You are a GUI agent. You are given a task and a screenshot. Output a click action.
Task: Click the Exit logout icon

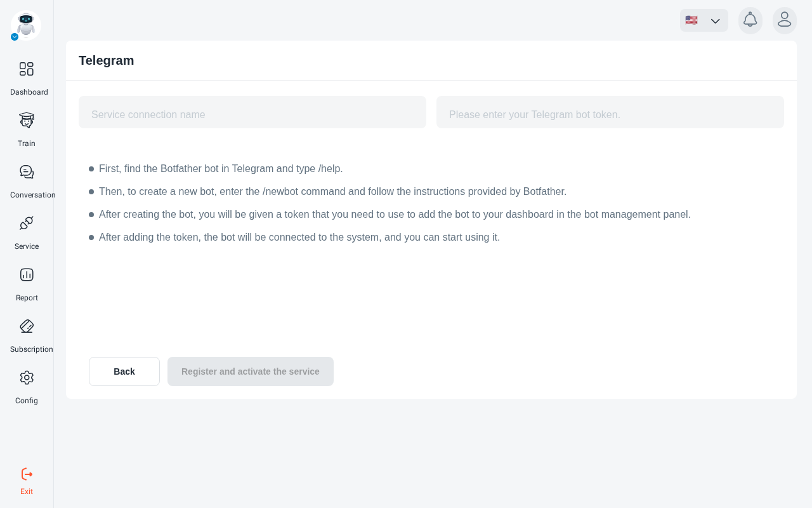tap(27, 474)
